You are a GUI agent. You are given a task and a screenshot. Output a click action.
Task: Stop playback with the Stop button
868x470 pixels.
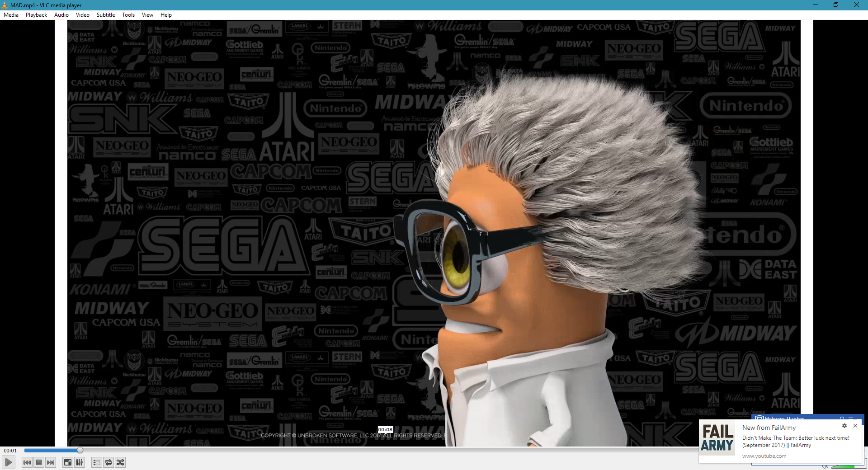click(39, 462)
